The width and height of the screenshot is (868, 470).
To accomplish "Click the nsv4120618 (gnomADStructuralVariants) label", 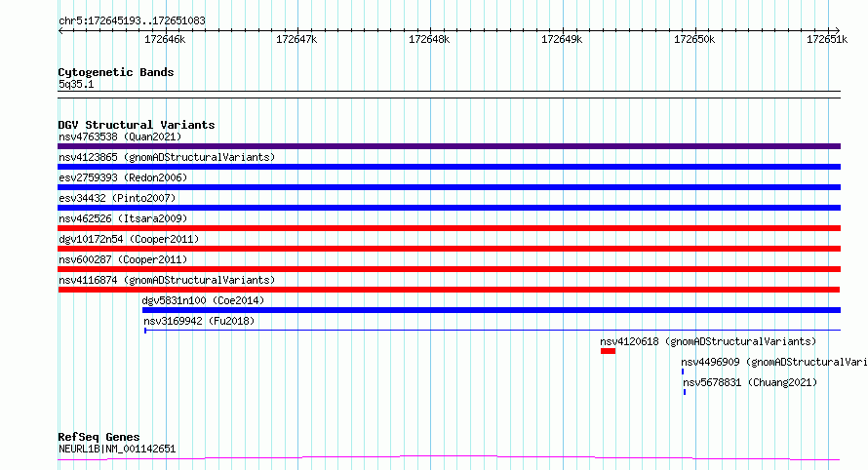I will [x=708, y=341].
